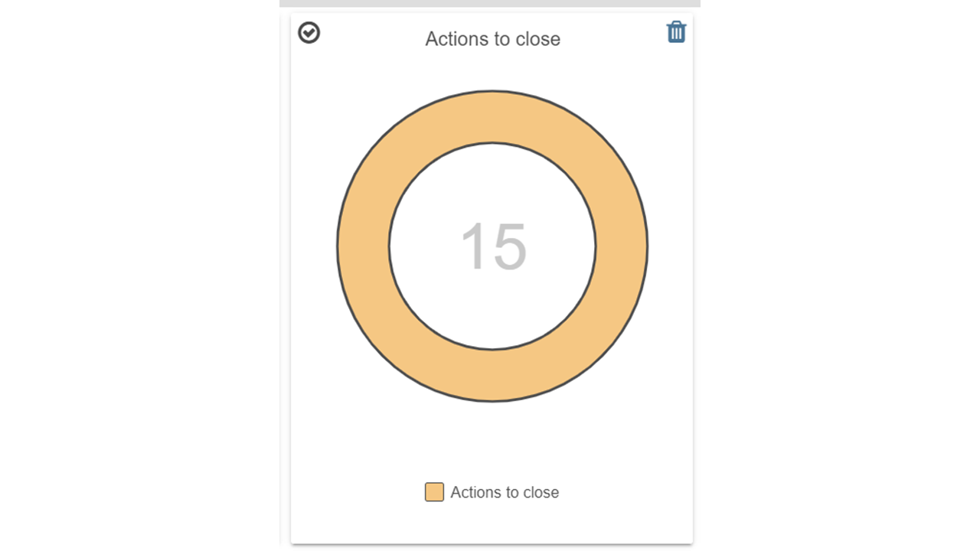Click the gray bar above the card
Viewport: 980px width, 551px height.
490,3
